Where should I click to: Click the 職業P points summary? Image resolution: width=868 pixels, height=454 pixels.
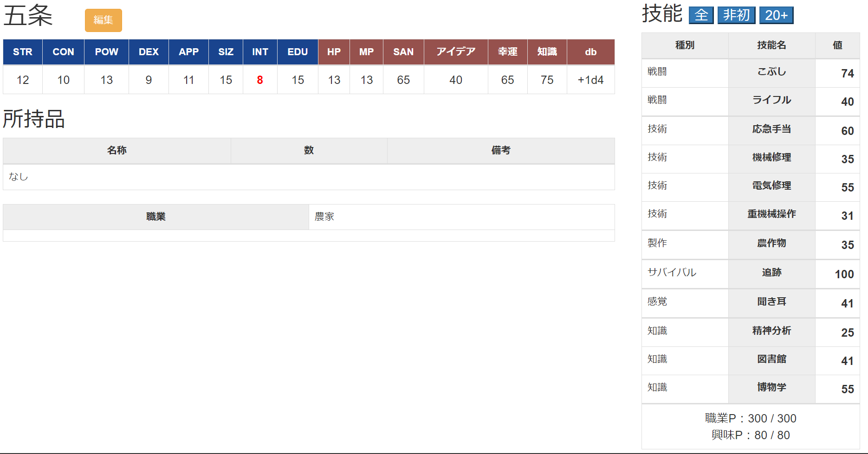tap(750, 418)
